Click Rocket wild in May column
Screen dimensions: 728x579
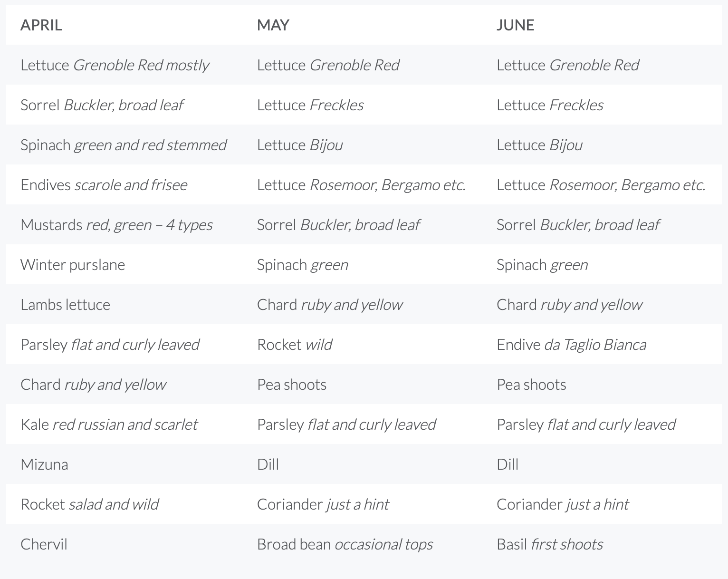(x=295, y=345)
